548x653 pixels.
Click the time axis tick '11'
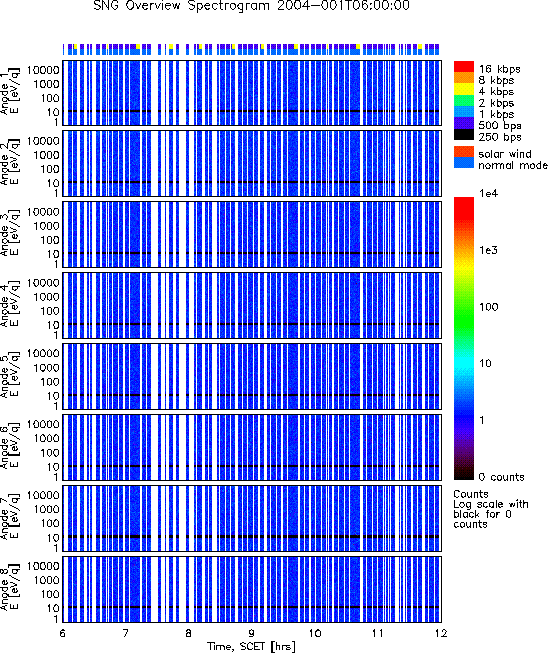click(378, 633)
